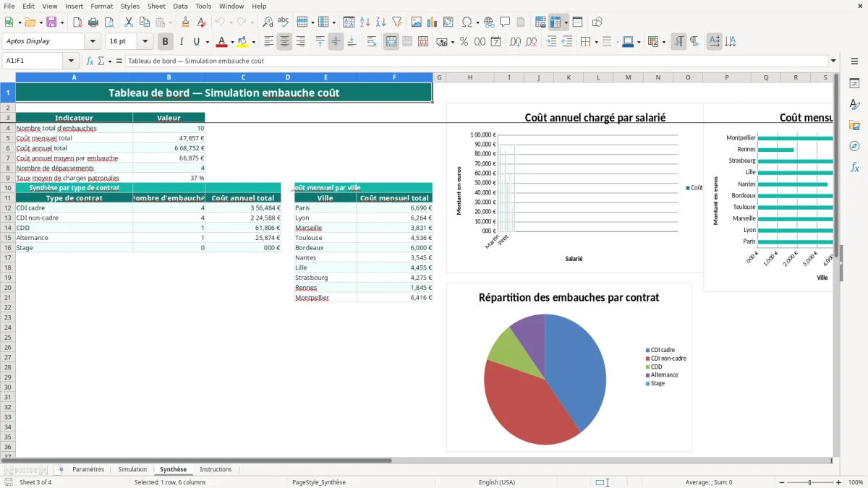Click the Add New Sheet button
The image size is (868, 488).
(61, 469)
